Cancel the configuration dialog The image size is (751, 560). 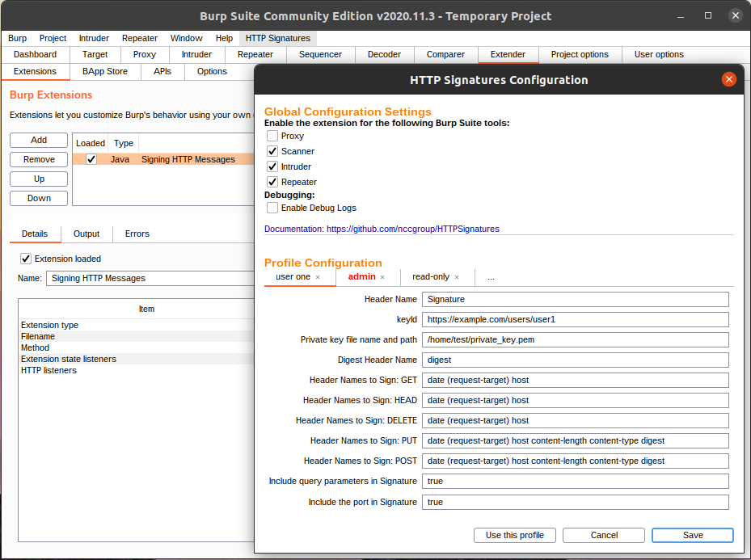(x=604, y=535)
